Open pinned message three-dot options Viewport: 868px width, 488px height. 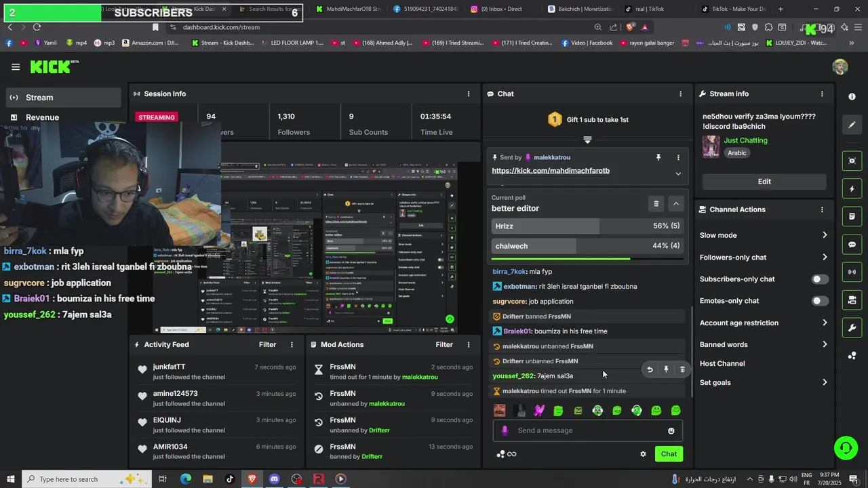678,157
